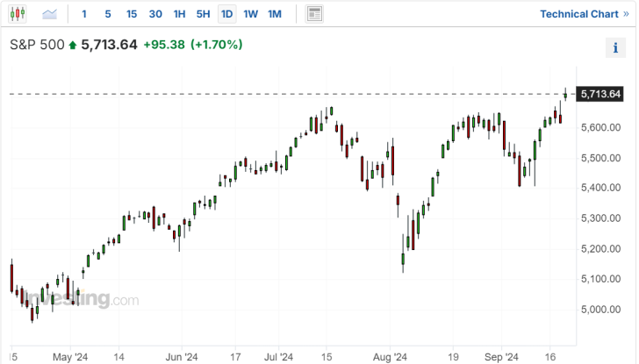Click the +95.38 change value
This screenshot has width=639, height=364.
click(x=164, y=45)
